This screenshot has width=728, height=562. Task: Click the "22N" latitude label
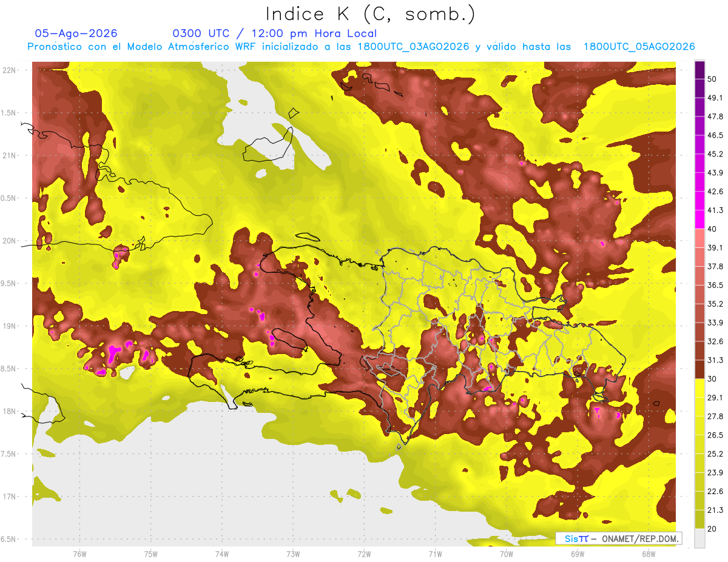[8, 70]
